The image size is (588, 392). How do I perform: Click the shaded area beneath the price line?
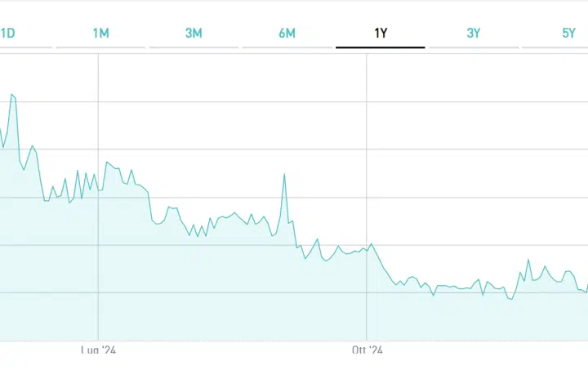[245, 294]
